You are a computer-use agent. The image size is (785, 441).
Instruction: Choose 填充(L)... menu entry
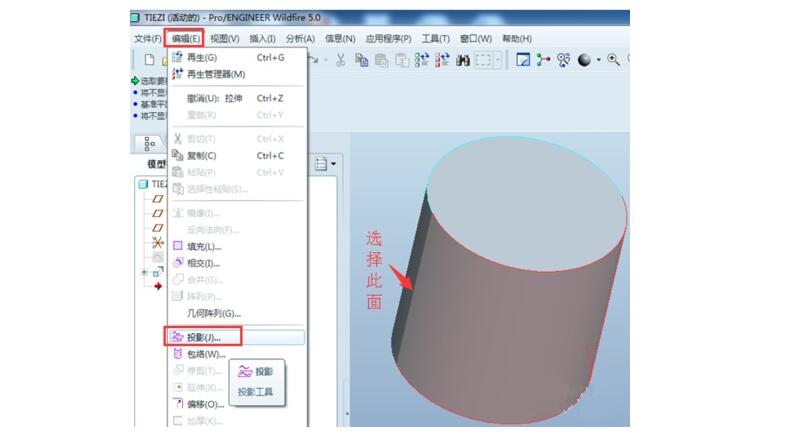point(237,246)
